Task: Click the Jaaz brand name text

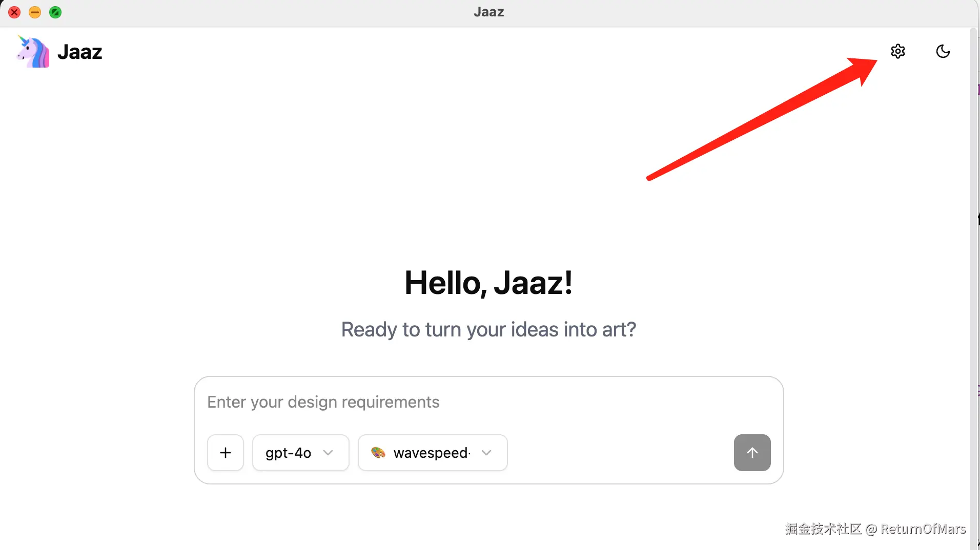Action: 80,52
